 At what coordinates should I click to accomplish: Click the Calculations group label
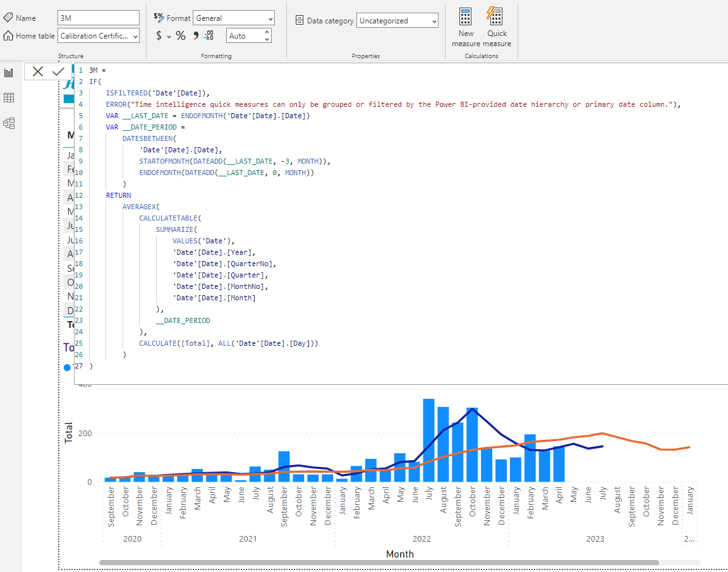482,56
